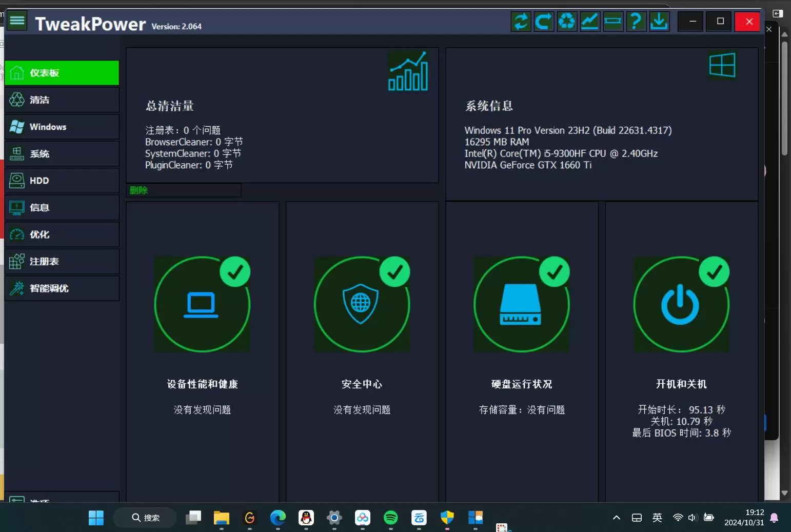The image size is (791, 532).
Task: Open Task View from the taskbar
Action: [x=193, y=518]
